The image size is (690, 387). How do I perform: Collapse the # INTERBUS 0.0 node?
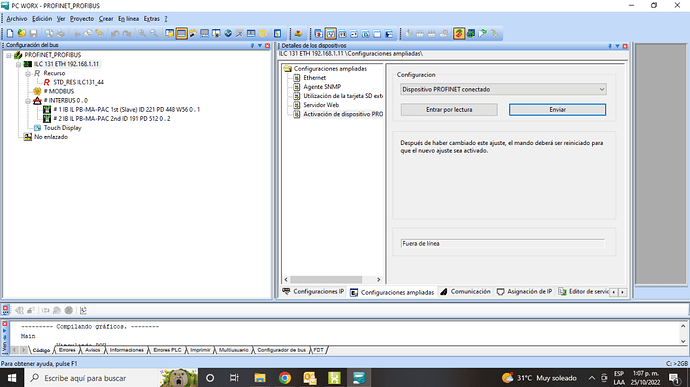coord(28,101)
